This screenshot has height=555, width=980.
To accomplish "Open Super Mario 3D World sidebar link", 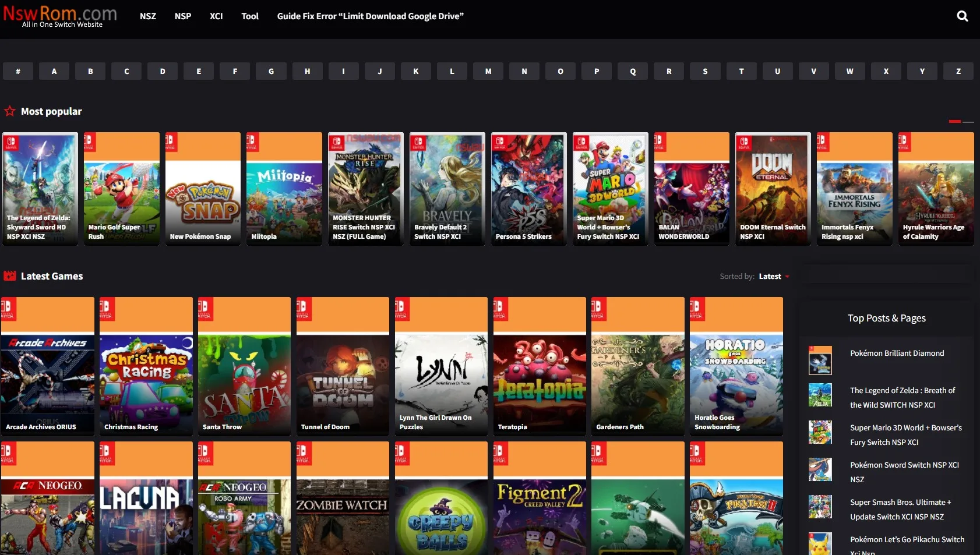I will click(906, 435).
